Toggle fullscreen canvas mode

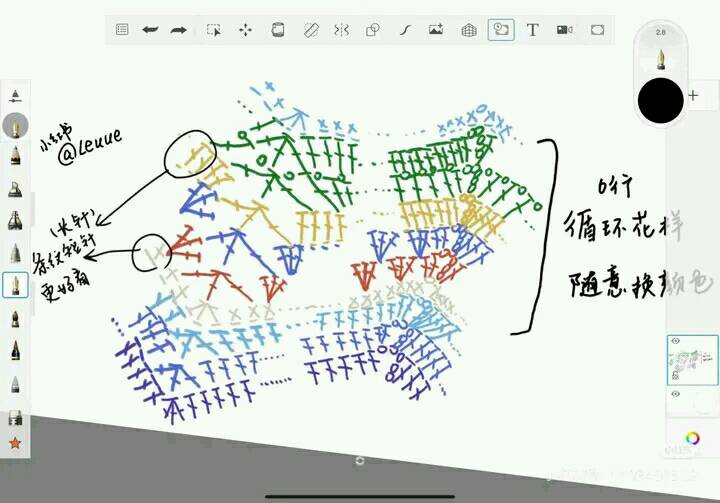pyautogui.click(x=597, y=30)
